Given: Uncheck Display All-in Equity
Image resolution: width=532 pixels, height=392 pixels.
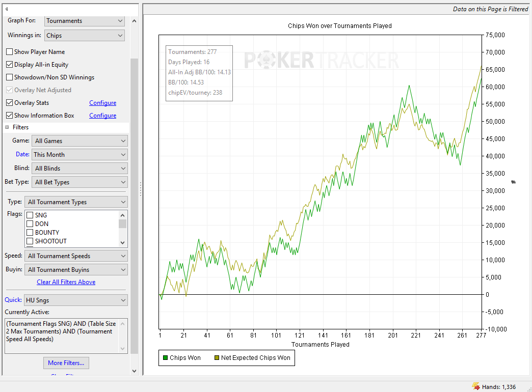Looking at the screenshot, I should click(x=10, y=65).
